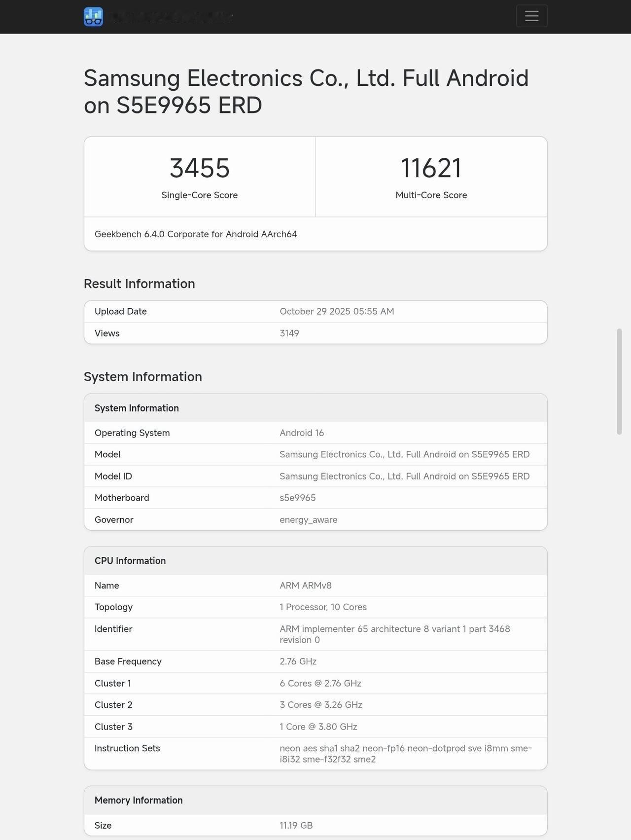This screenshot has height=840, width=631.
Task: Click the Topology label
Action: 113,607
